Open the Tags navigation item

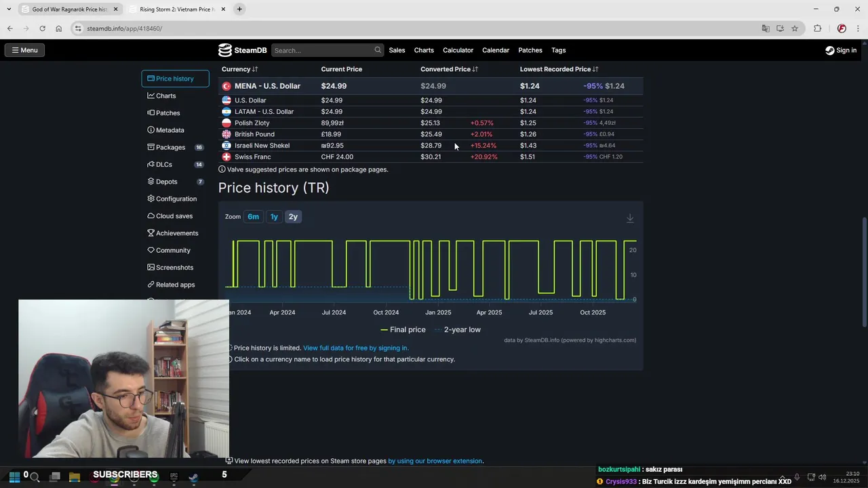click(558, 50)
